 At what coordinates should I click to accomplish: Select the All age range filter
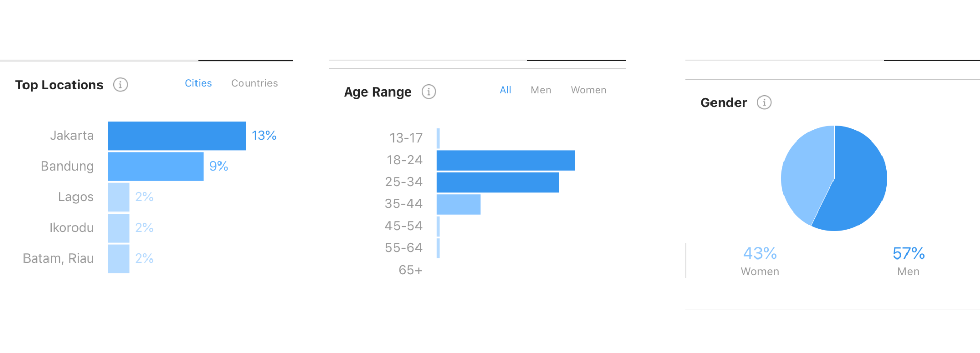505,90
